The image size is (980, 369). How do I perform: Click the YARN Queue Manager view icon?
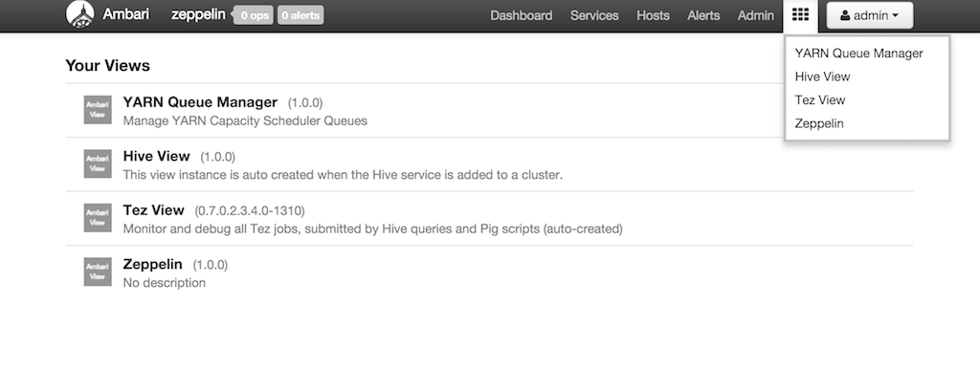tap(98, 110)
